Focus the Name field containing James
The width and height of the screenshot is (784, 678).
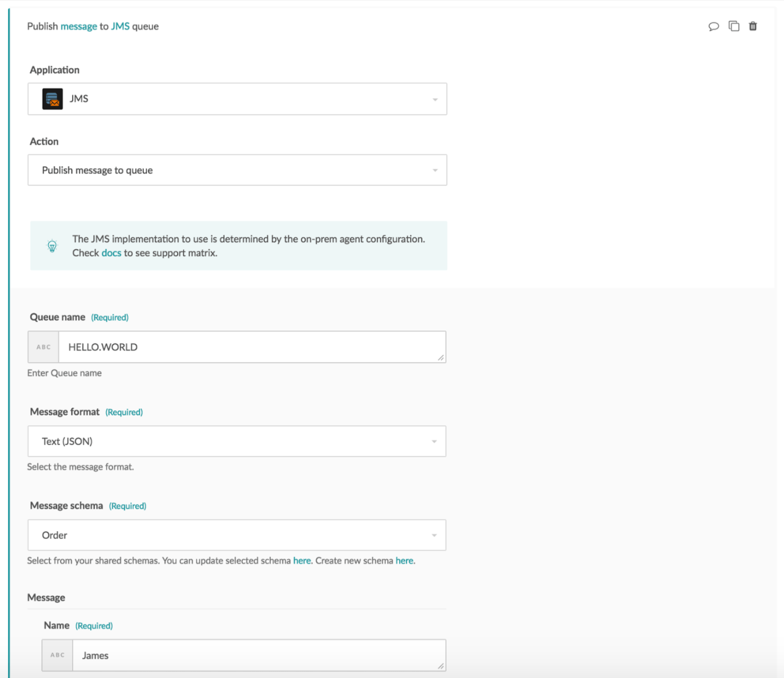click(256, 655)
